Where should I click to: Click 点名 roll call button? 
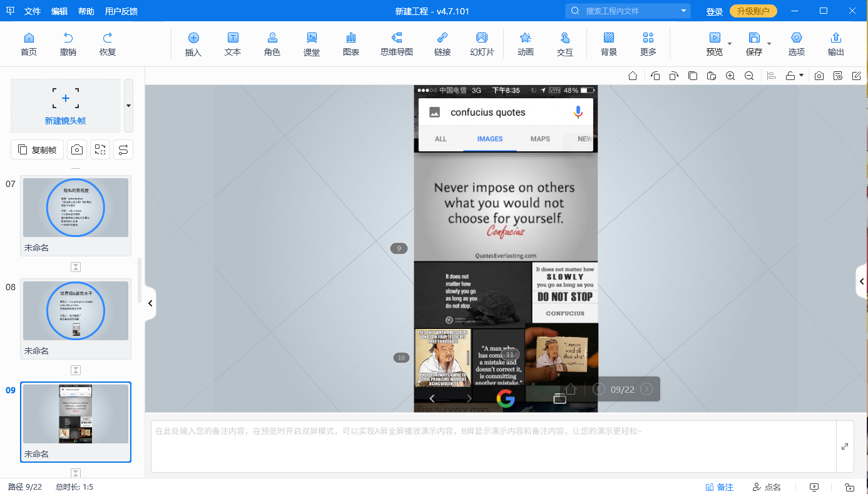[x=767, y=487]
